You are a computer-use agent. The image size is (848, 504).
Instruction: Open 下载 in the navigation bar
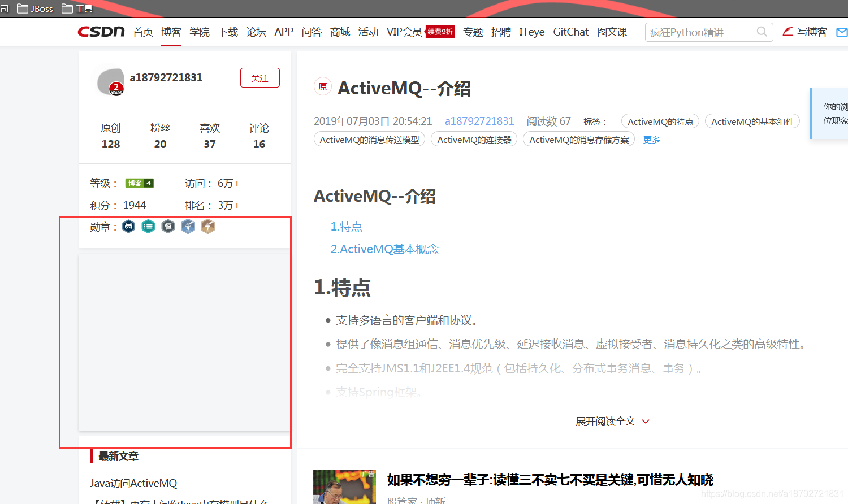228,32
